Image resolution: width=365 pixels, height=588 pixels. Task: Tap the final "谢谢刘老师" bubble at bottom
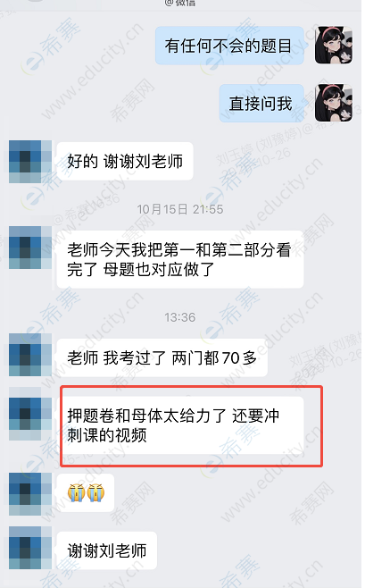point(107,550)
